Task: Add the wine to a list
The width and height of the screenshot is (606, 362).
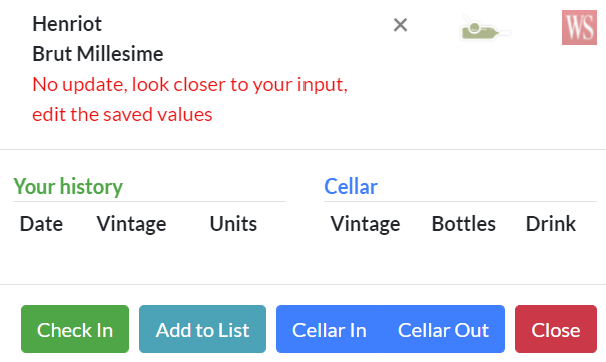Action: coord(203,329)
